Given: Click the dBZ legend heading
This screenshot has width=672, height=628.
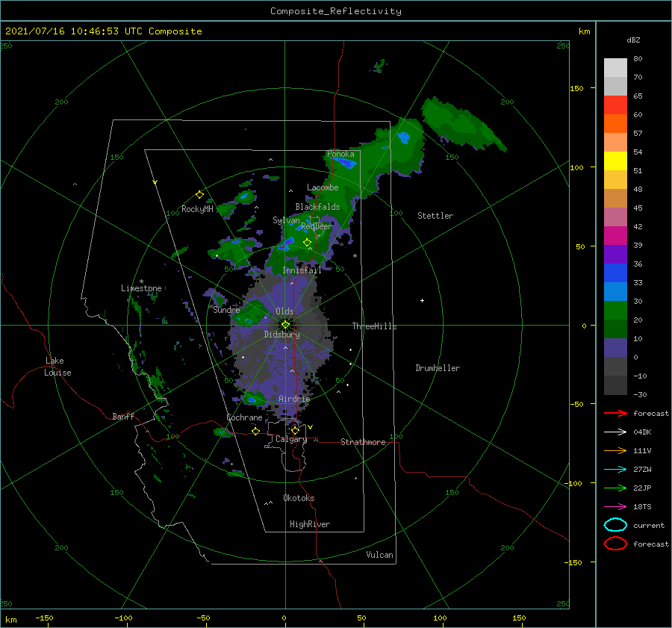Looking at the screenshot, I should [x=633, y=40].
